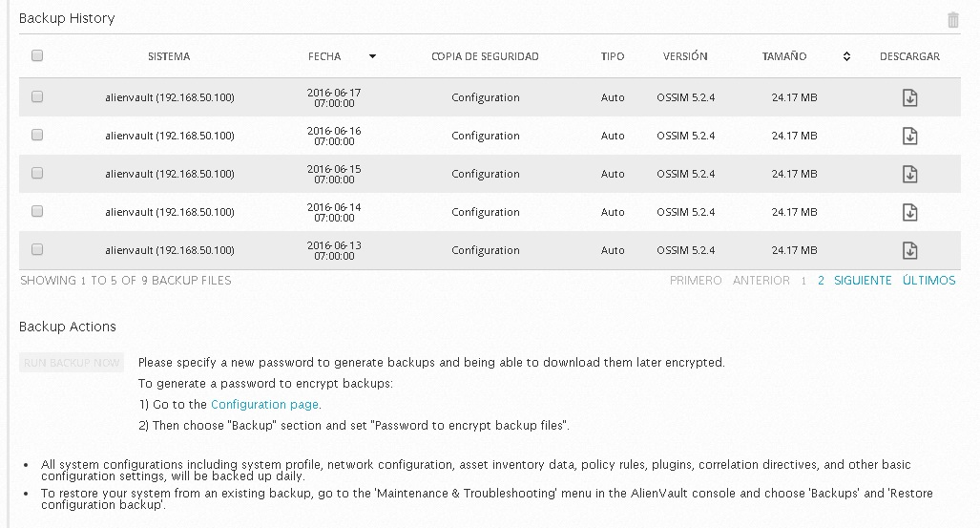
Task: Jump to Últimos page of backups
Action: pos(928,281)
